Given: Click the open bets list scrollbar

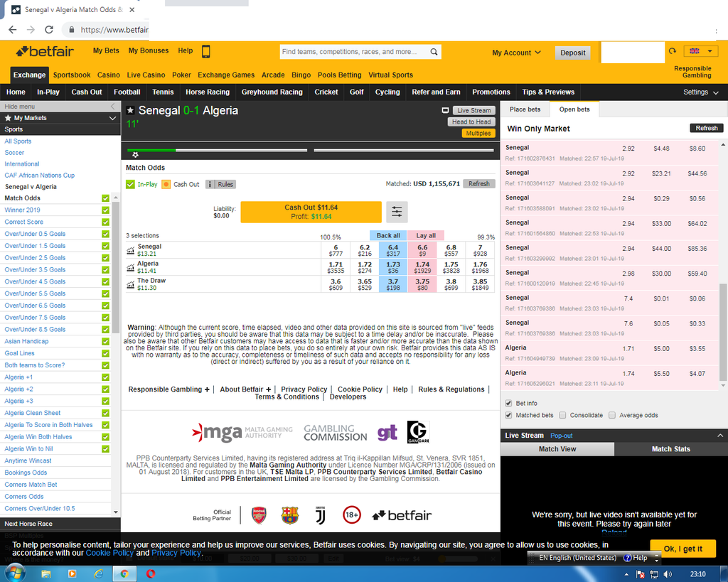Looking at the screenshot, I should coord(723,332).
